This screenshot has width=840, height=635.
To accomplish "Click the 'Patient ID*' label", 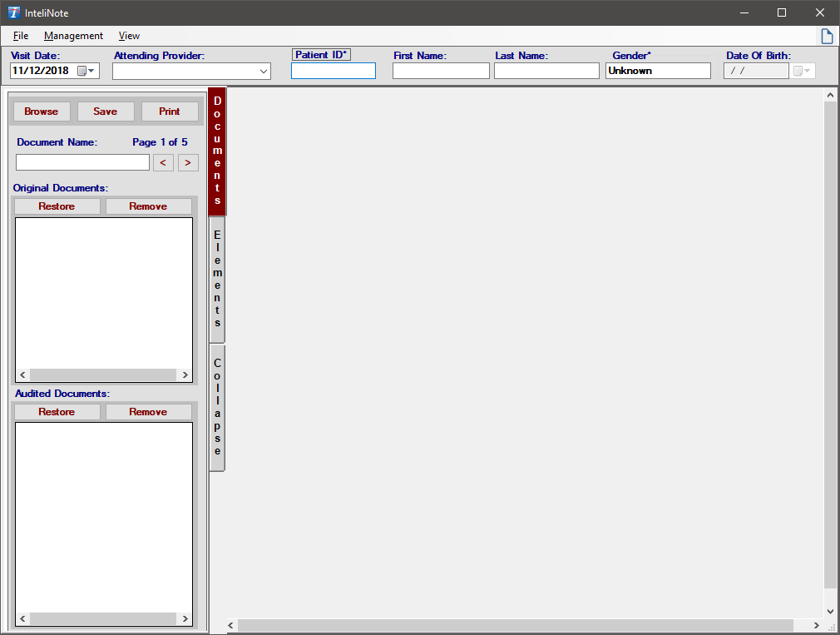I will pos(321,55).
